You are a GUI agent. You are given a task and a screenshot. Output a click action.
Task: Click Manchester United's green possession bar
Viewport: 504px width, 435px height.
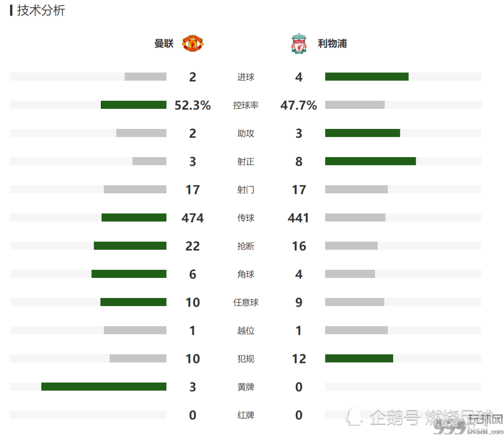coord(134,105)
